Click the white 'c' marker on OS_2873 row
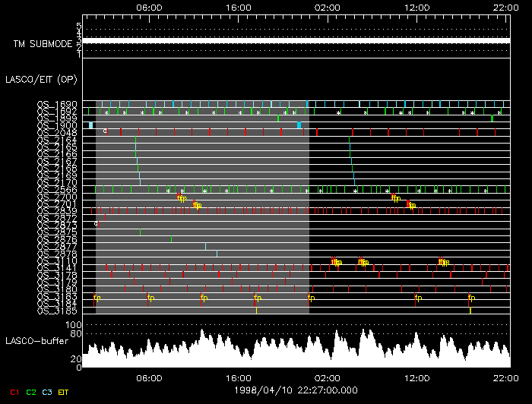 click(x=96, y=224)
